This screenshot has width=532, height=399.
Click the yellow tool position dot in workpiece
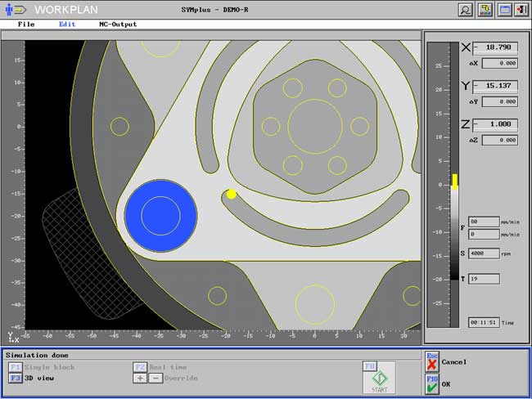(x=232, y=194)
